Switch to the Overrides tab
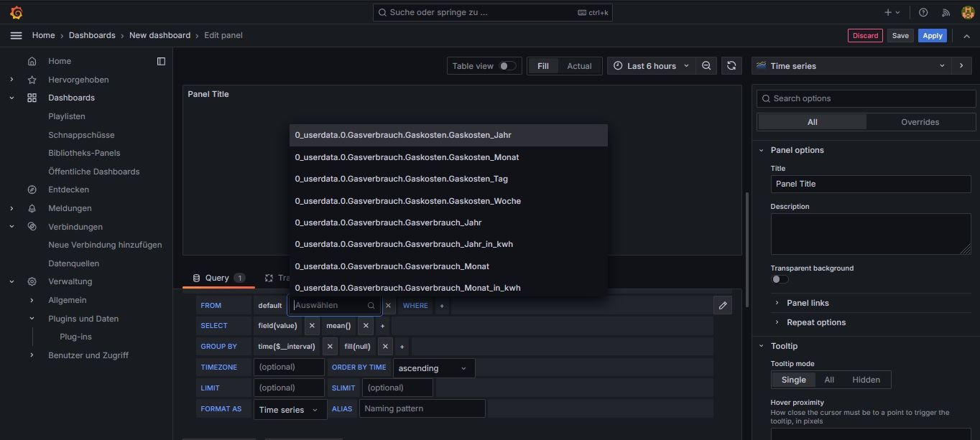The width and height of the screenshot is (980, 440). [920, 122]
